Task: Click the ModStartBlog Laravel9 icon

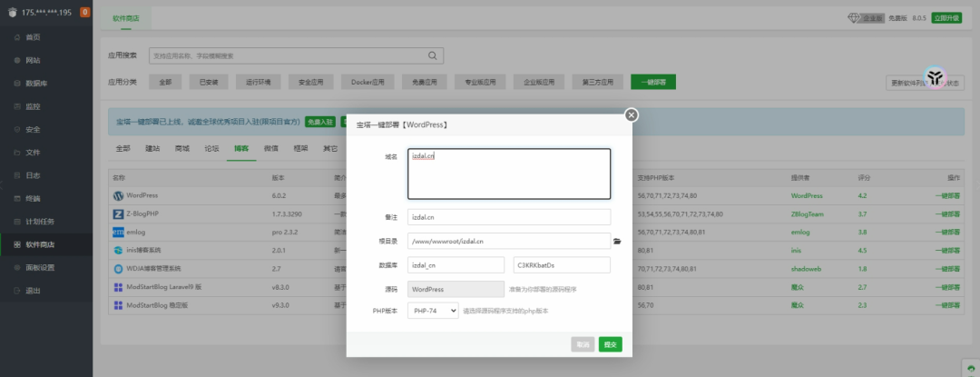Action: pyautogui.click(x=118, y=287)
